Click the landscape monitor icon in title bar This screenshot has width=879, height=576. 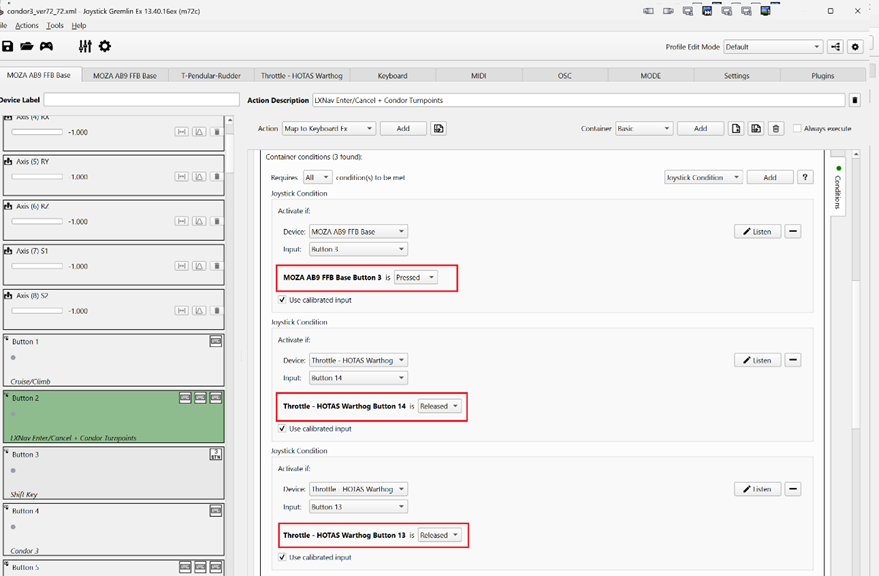point(765,11)
